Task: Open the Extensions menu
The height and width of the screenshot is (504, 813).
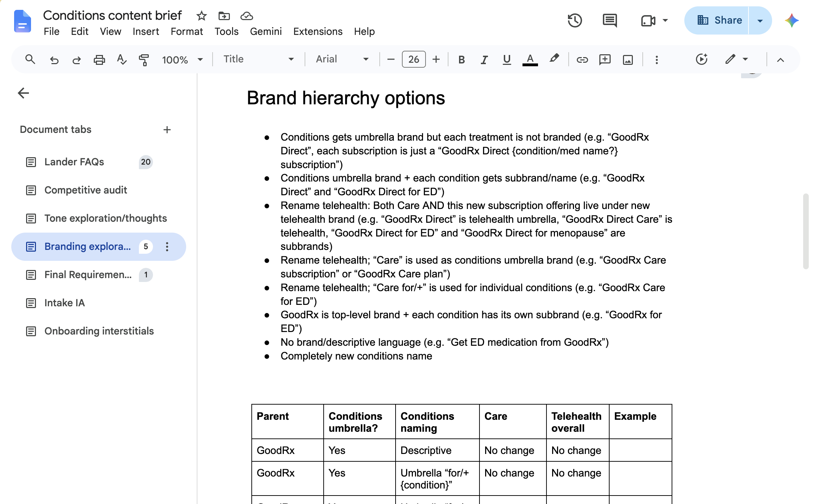Action: pos(318,31)
